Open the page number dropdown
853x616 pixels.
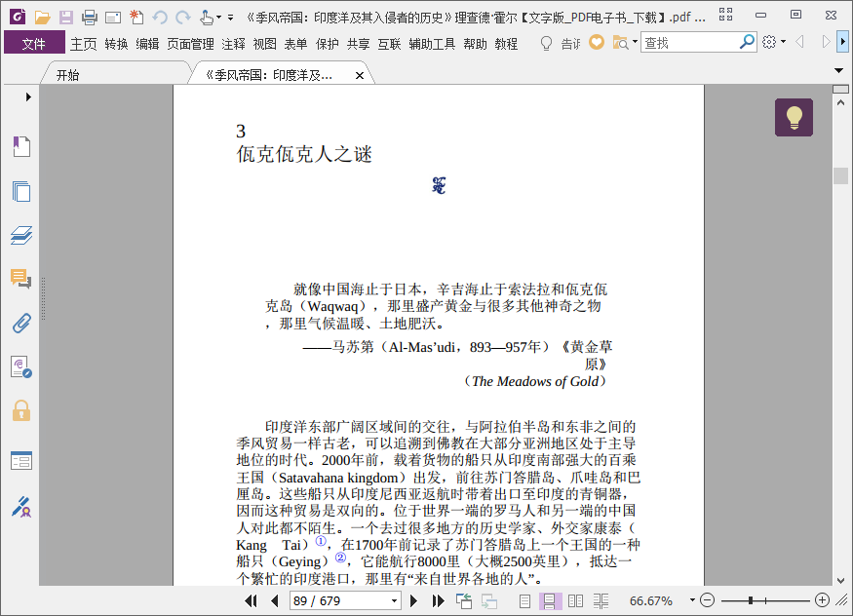(395, 600)
